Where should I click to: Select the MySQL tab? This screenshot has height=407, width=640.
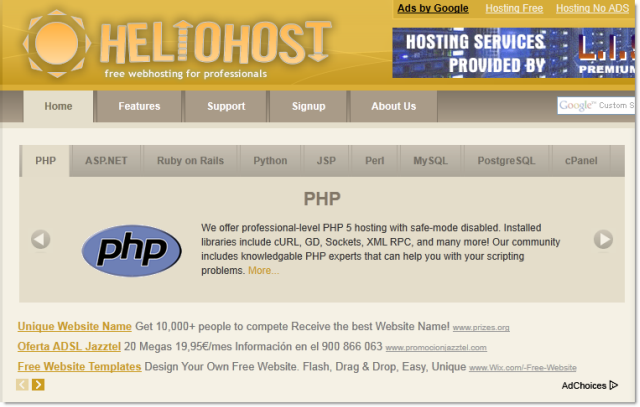pos(431,160)
